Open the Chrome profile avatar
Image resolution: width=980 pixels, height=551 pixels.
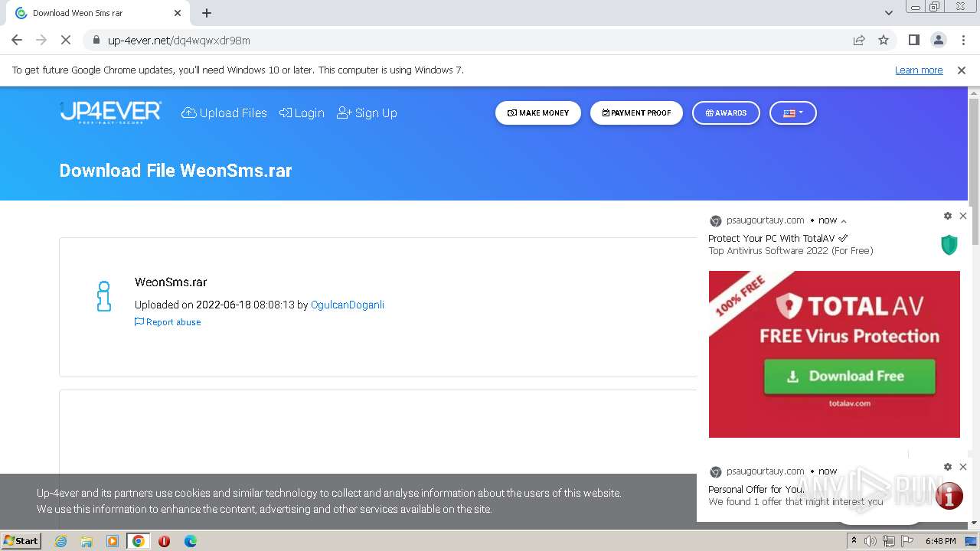coord(938,40)
